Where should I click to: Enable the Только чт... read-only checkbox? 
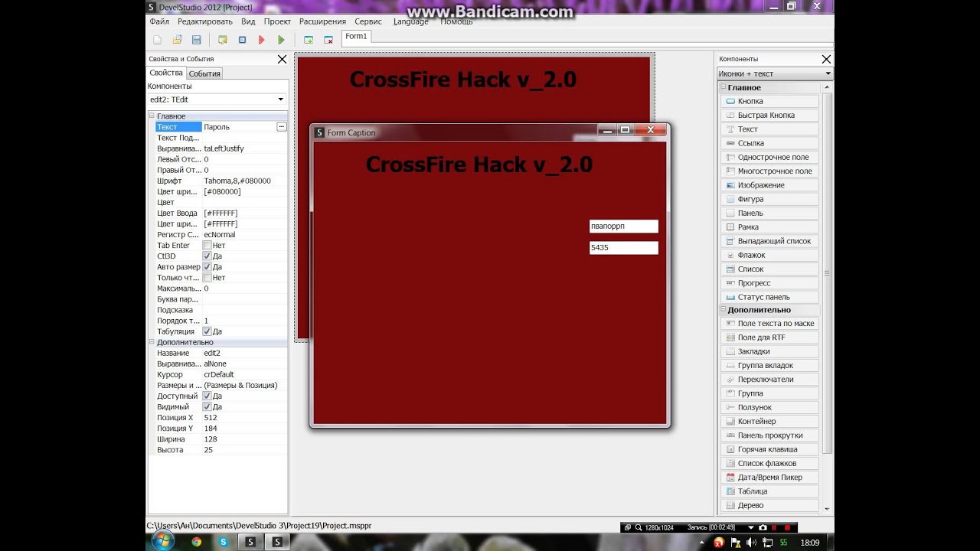(207, 278)
